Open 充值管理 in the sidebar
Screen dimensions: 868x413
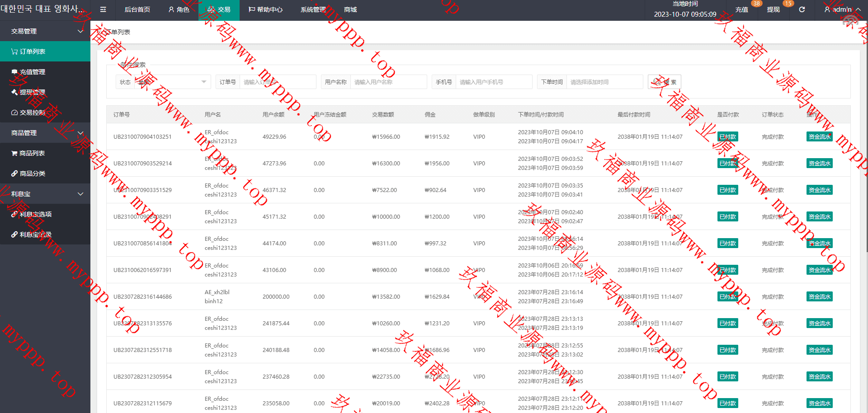click(33, 72)
